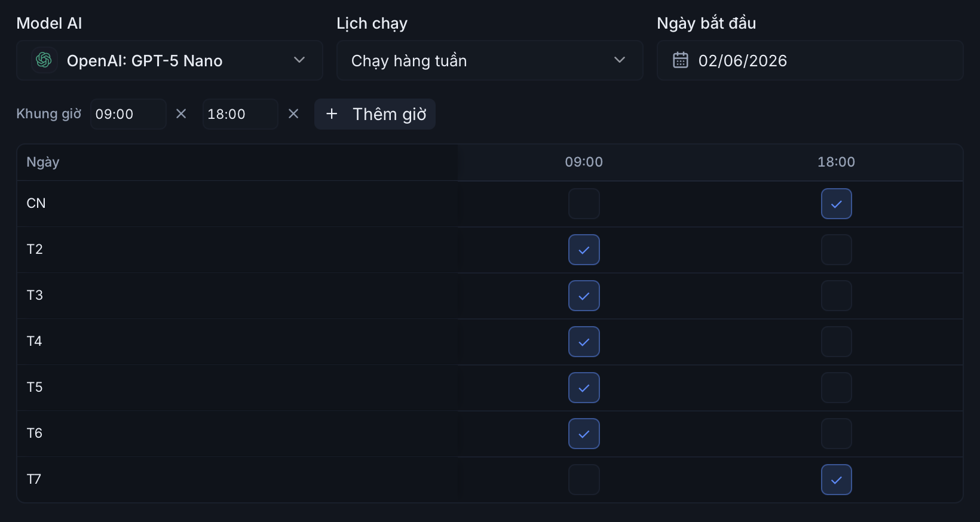Enable T6 at 18:00 checkbox
This screenshot has height=522, width=980.
[837, 434]
